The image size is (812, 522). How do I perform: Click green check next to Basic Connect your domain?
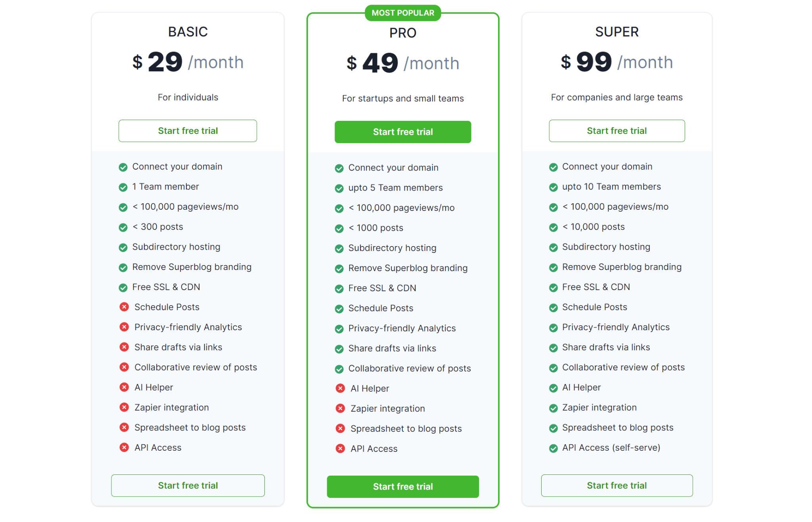pos(123,167)
